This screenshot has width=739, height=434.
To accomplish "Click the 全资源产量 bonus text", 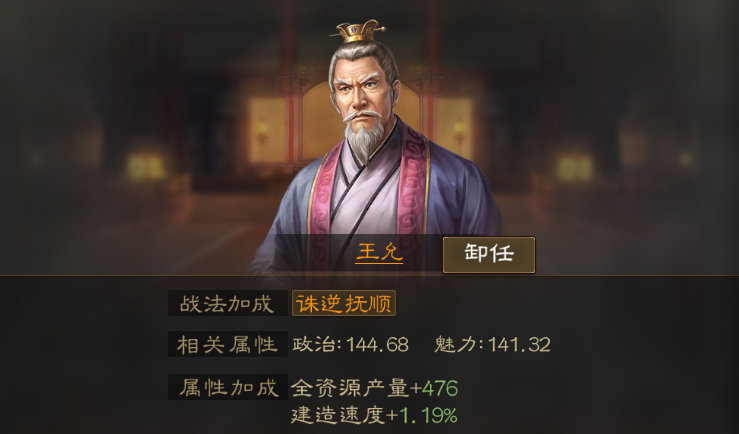I will coord(350,388).
